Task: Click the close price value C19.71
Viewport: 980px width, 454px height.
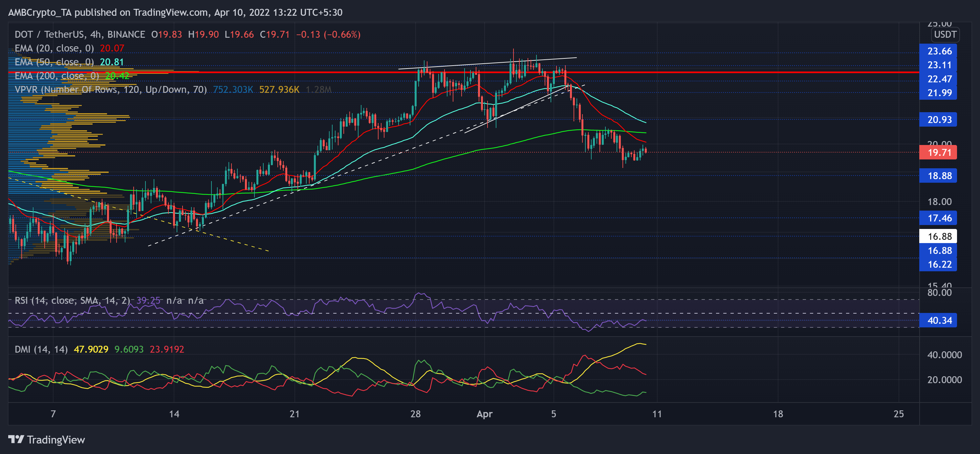Action: coord(275,34)
